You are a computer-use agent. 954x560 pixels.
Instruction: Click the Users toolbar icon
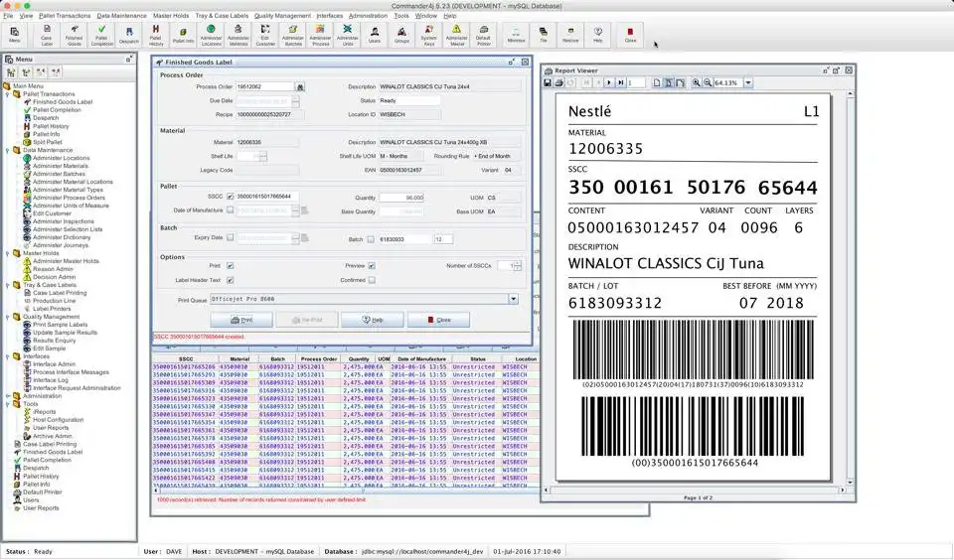pyautogui.click(x=375, y=36)
